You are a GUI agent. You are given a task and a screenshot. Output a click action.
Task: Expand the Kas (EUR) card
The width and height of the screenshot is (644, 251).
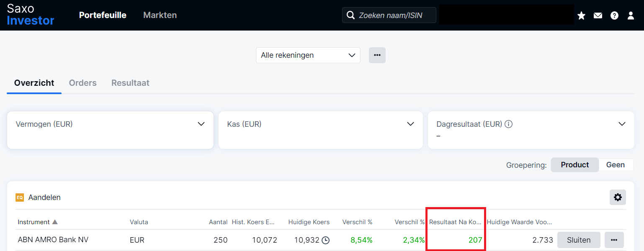click(x=410, y=124)
